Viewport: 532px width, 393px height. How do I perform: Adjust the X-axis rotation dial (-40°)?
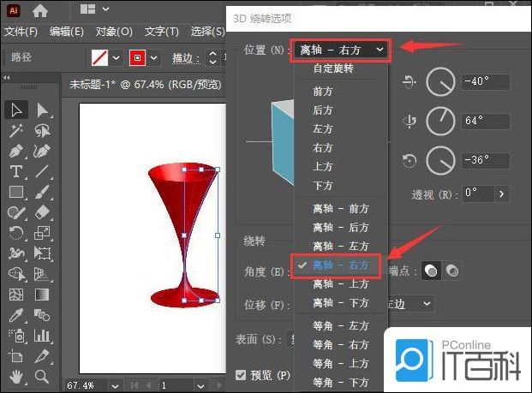[x=440, y=81]
